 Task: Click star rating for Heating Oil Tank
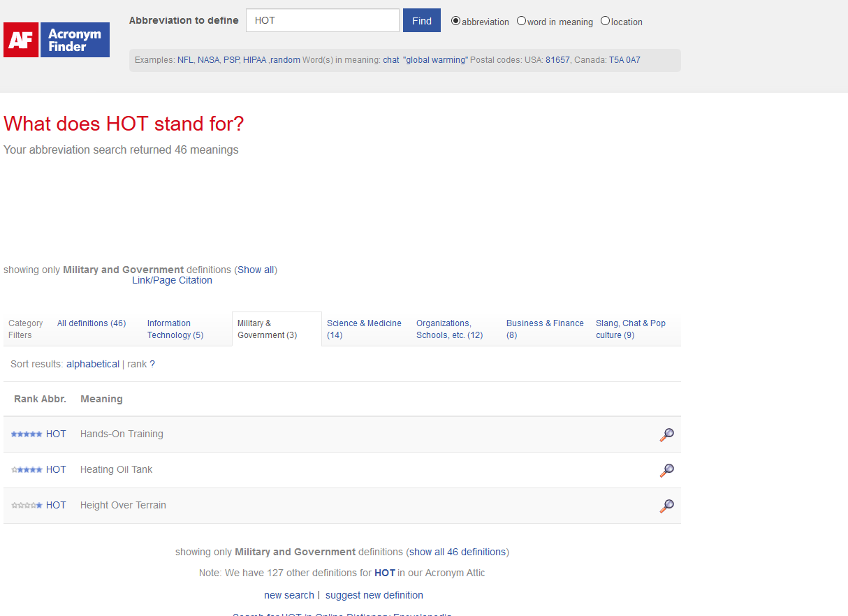pos(27,469)
